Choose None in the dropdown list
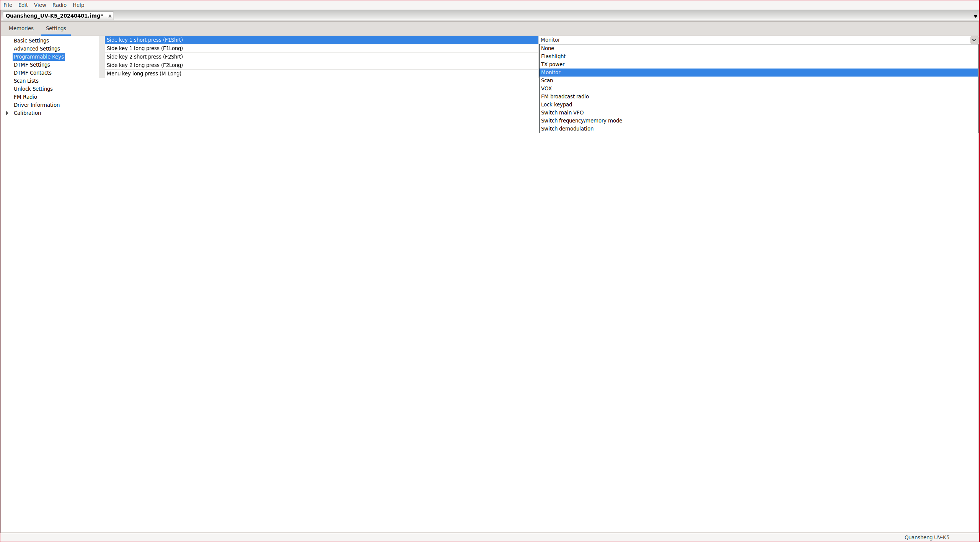The width and height of the screenshot is (980, 542). (x=547, y=48)
